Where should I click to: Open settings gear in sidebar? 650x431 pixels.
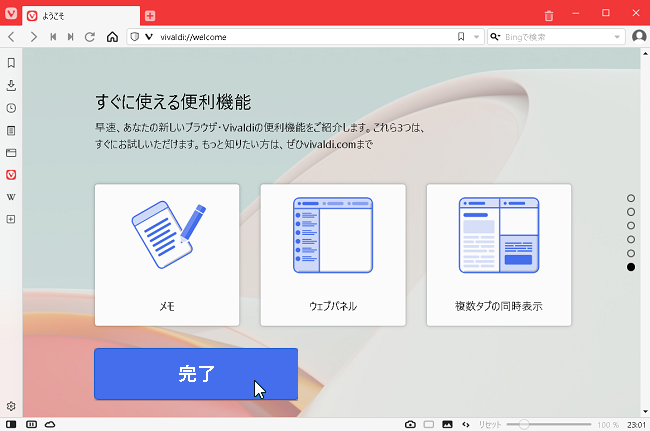[11, 406]
